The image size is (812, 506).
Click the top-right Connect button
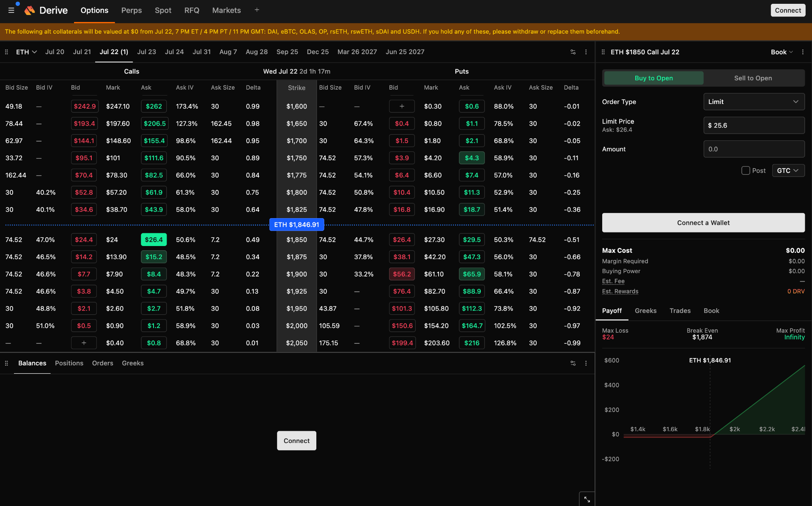point(787,10)
